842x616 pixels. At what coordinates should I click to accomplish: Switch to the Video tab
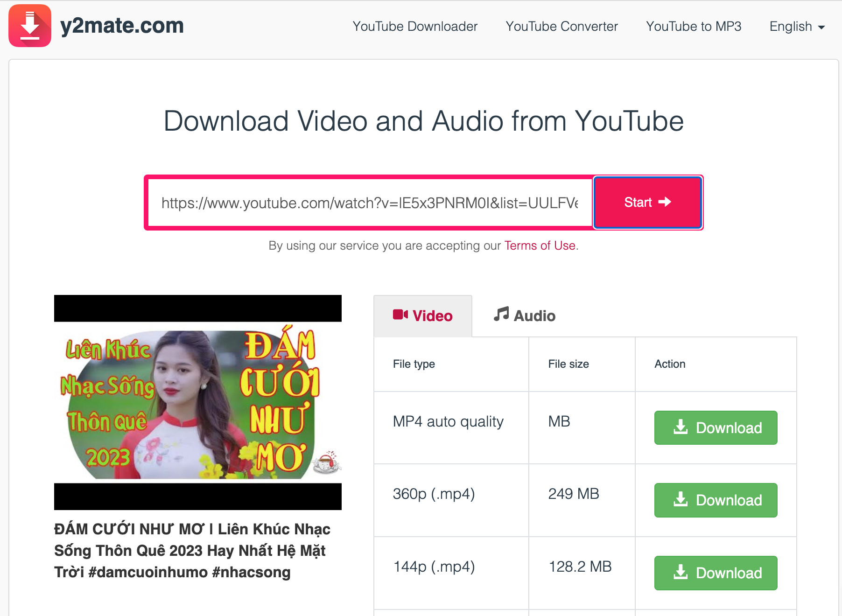(x=423, y=316)
